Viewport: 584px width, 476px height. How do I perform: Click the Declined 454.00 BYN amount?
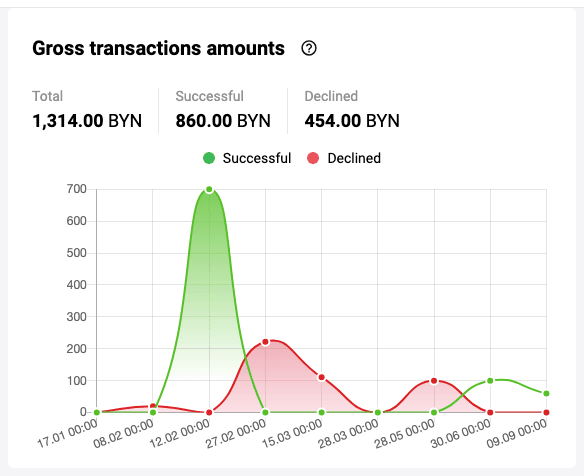click(x=352, y=121)
